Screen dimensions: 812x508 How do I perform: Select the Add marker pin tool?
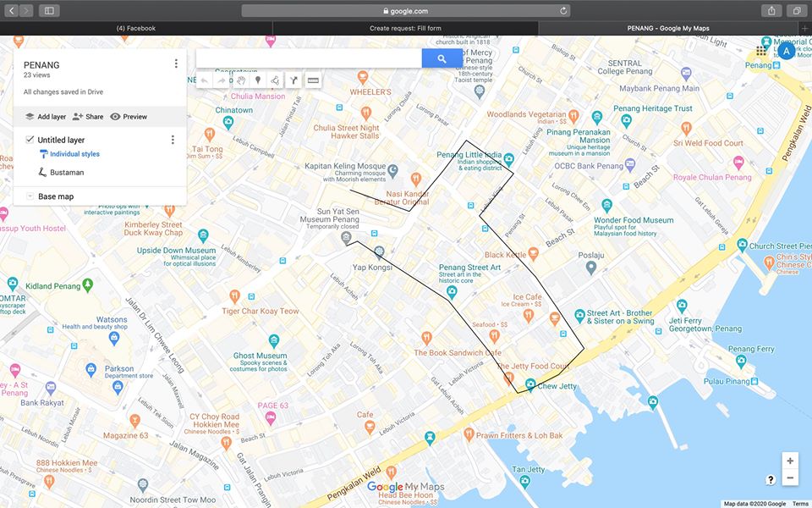pyautogui.click(x=258, y=80)
